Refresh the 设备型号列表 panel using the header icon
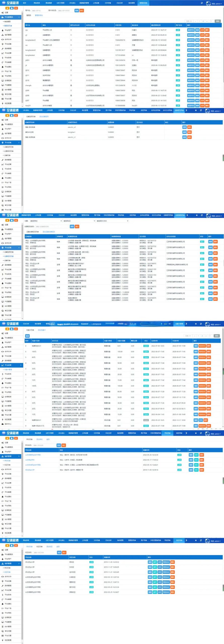224x644 pixels. pos(201,110)
